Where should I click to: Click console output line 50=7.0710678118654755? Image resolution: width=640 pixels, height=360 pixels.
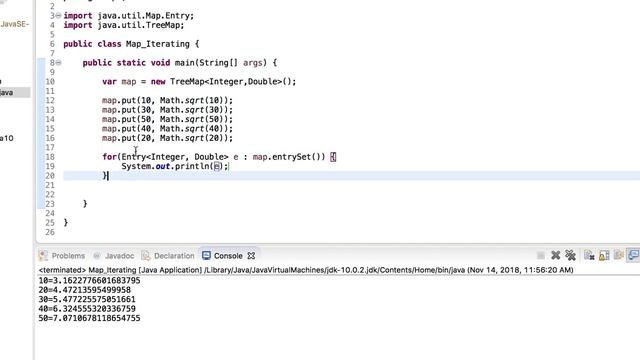89,318
